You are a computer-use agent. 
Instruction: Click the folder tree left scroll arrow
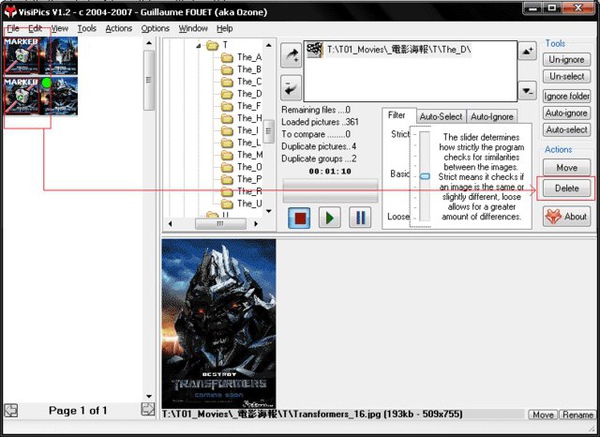170,223
